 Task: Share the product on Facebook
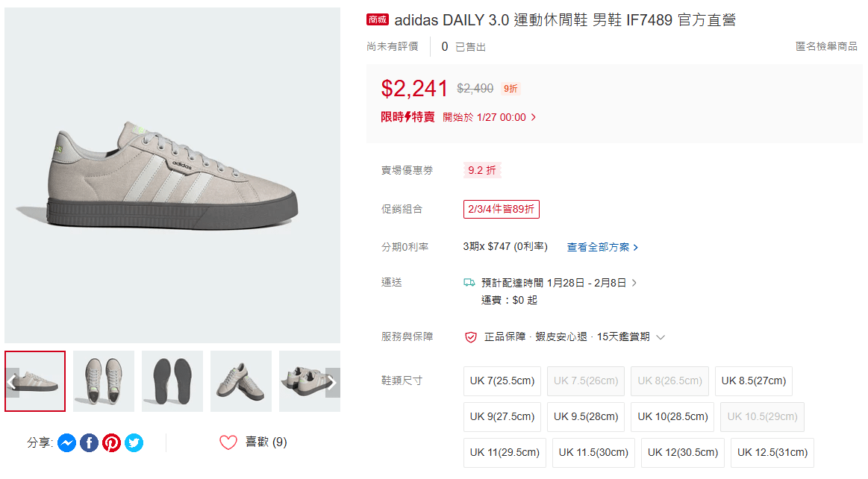(x=89, y=442)
